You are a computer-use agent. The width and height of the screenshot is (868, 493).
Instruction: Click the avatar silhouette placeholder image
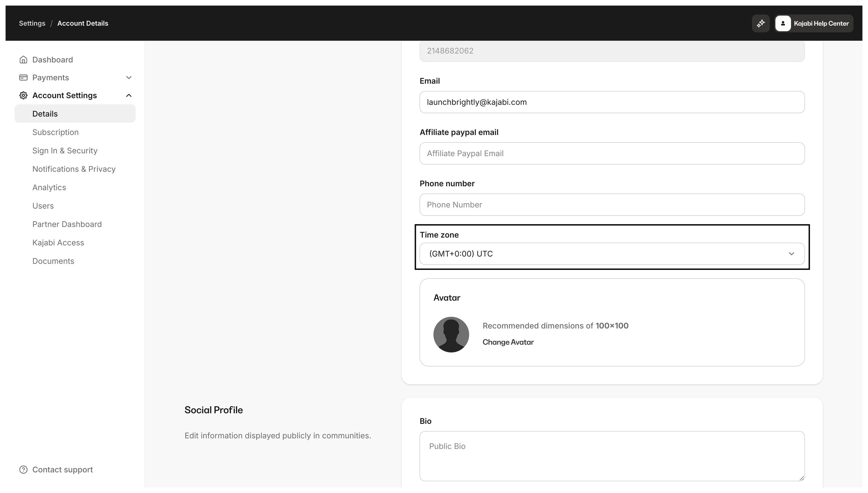451,334
